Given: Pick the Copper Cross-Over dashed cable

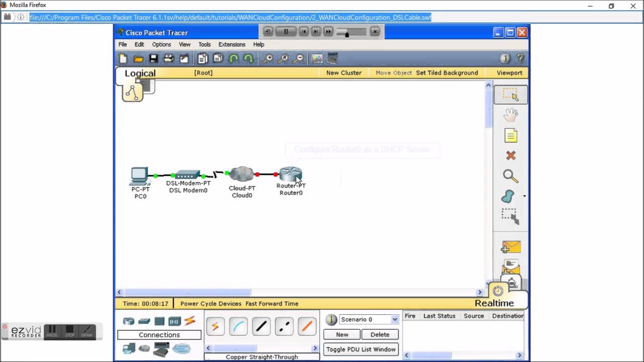Looking at the screenshot, I should [x=284, y=327].
